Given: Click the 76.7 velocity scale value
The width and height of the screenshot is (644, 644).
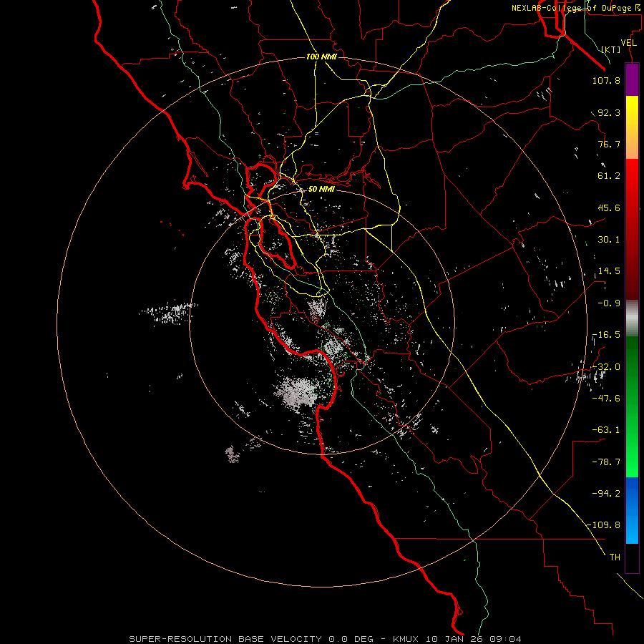Looking at the screenshot, I should pyautogui.click(x=609, y=144).
